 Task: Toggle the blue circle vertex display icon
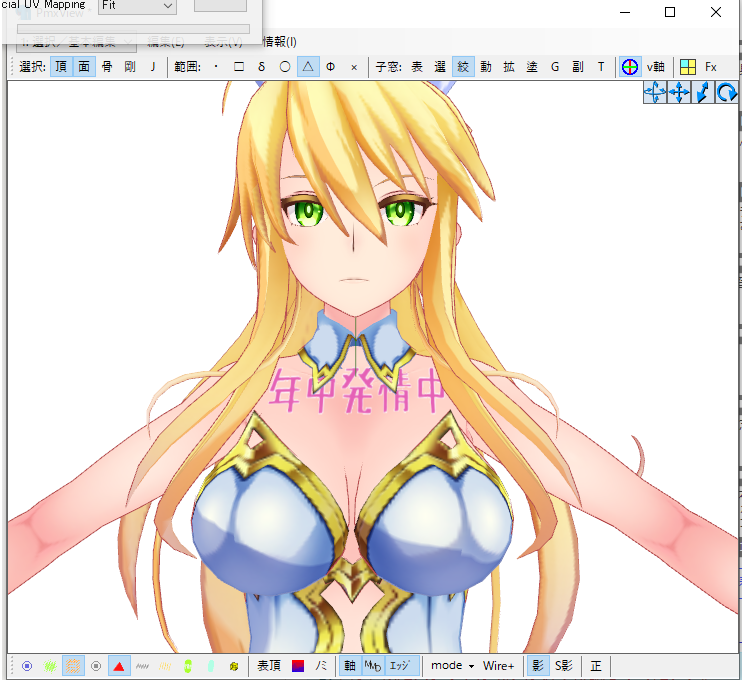[x=27, y=666]
